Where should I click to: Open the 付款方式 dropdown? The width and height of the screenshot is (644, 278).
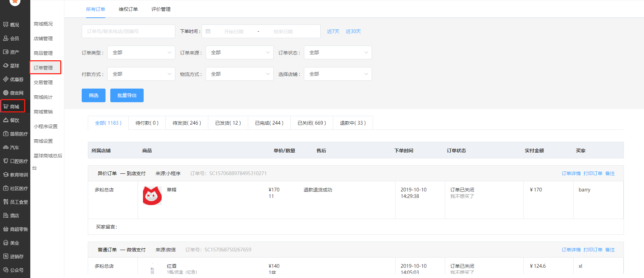click(141, 74)
